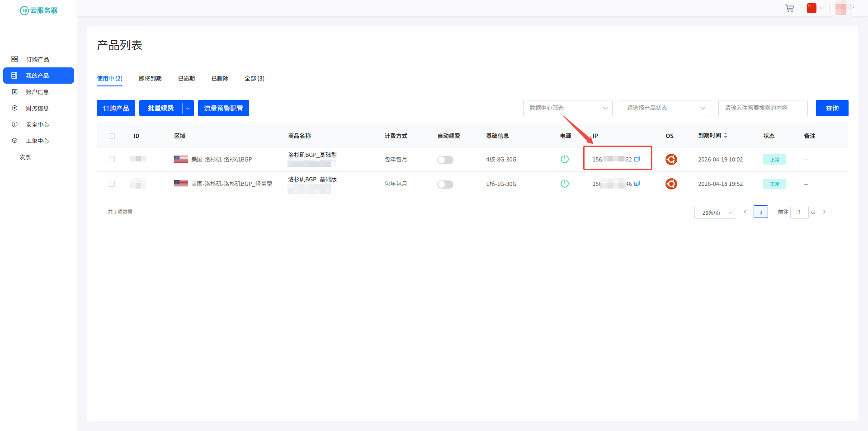Image resolution: width=868 pixels, height=431 pixels.
Task: Copy the IP address ending in 46
Action: 637,184
